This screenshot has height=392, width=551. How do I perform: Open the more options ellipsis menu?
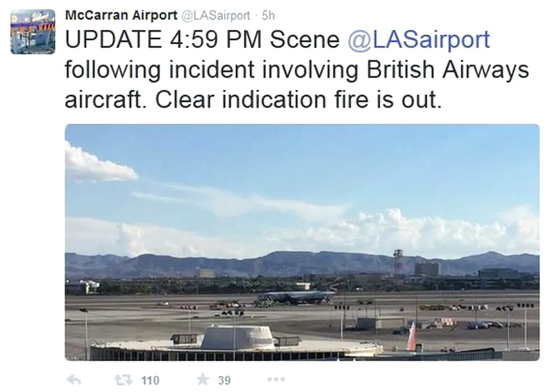[276, 380]
